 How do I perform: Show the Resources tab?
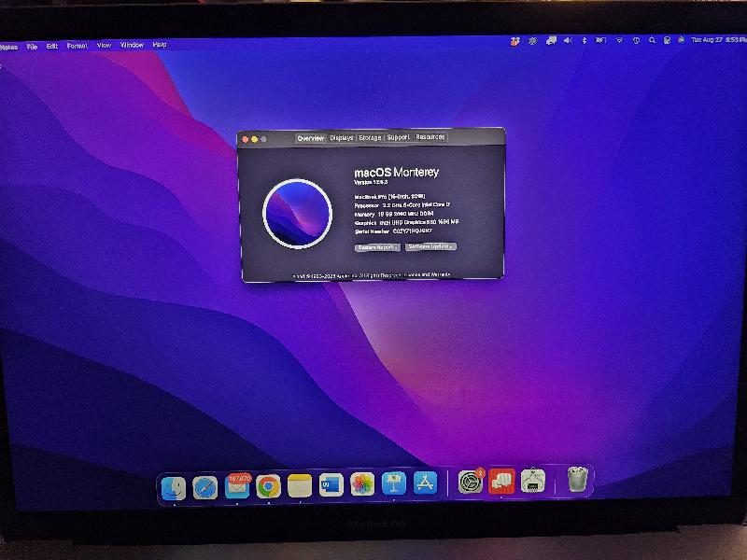(430, 136)
